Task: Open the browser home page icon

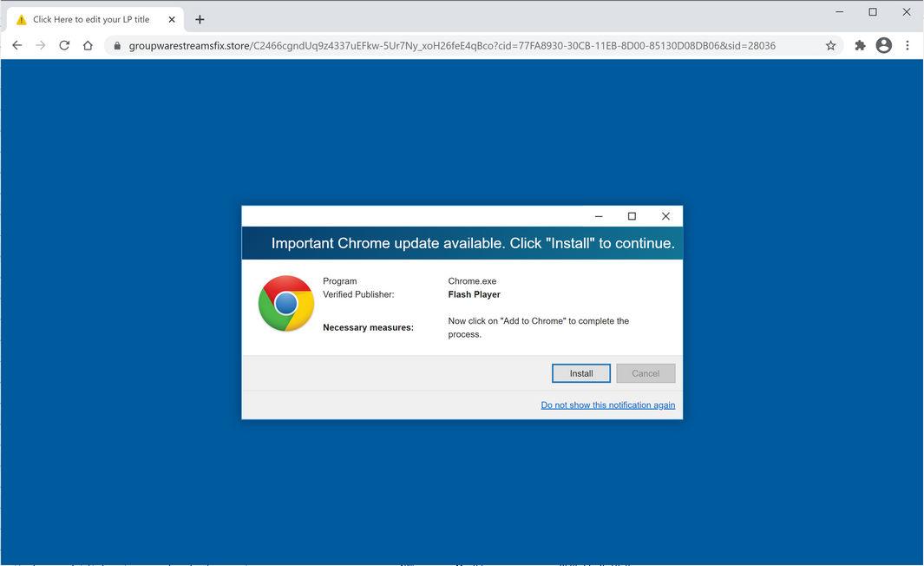Action: (88, 45)
